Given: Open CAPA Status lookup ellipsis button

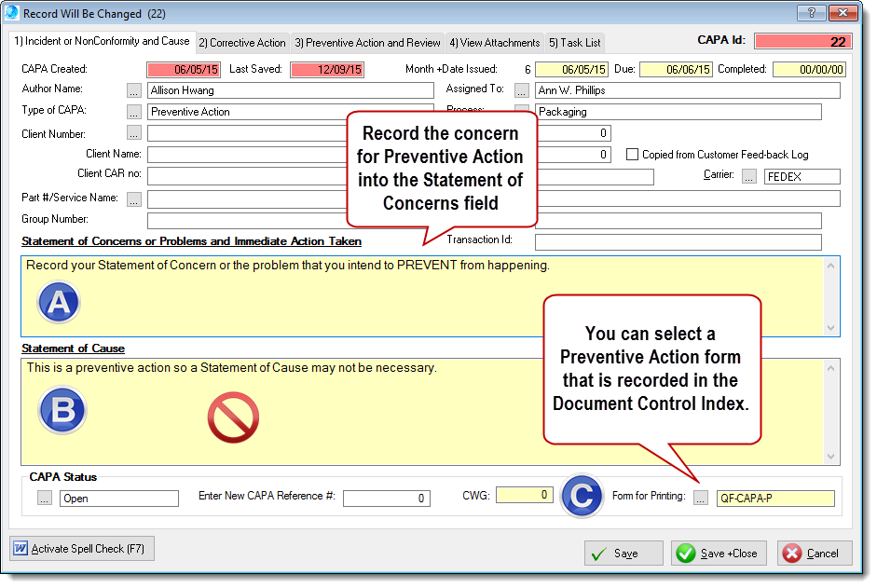Looking at the screenshot, I should pos(45,499).
